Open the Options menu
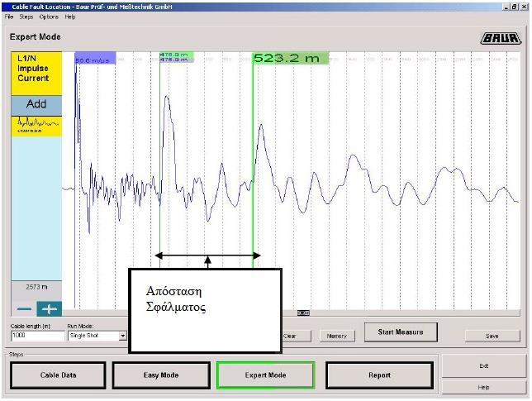 (49, 17)
